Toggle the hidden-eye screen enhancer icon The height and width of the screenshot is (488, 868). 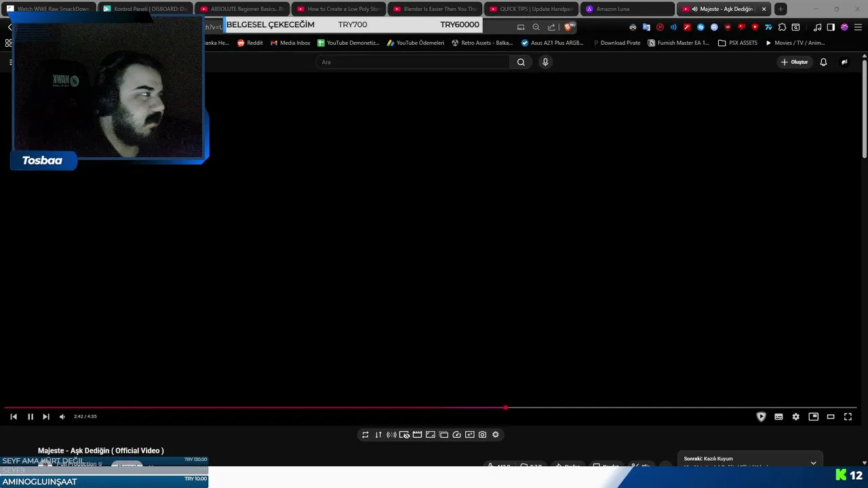404,434
